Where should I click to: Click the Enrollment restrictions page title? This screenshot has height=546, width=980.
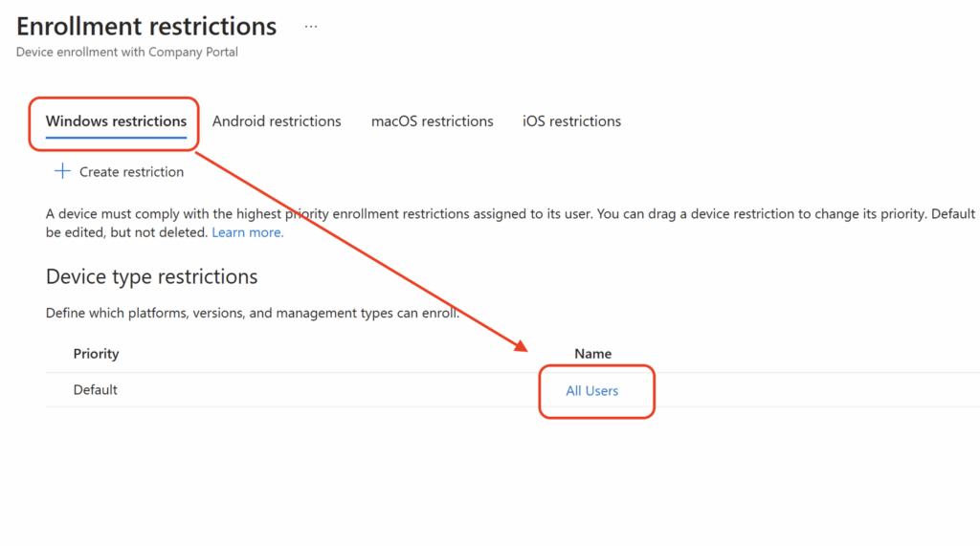146,26
